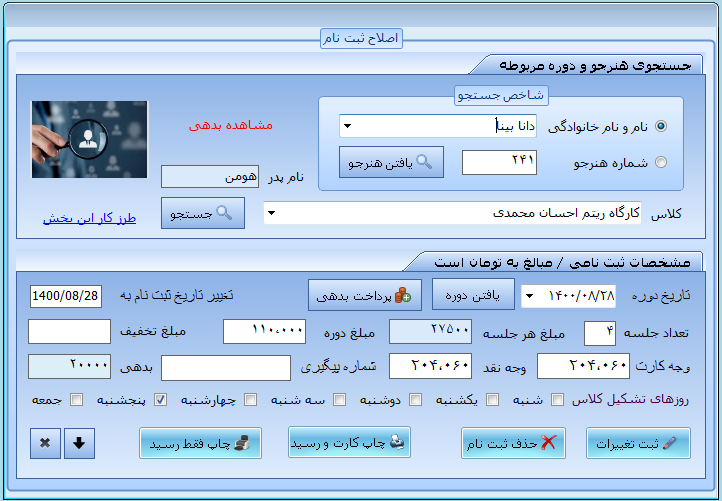Open the طرز کار این بخش link
This screenshot has width=722, height=501.
[89, 217]
